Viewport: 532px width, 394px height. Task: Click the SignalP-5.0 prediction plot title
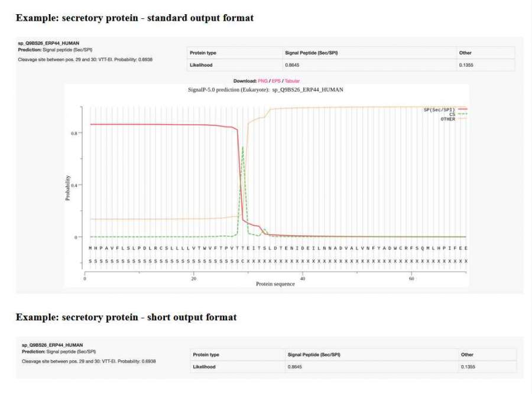coord(265,90)
